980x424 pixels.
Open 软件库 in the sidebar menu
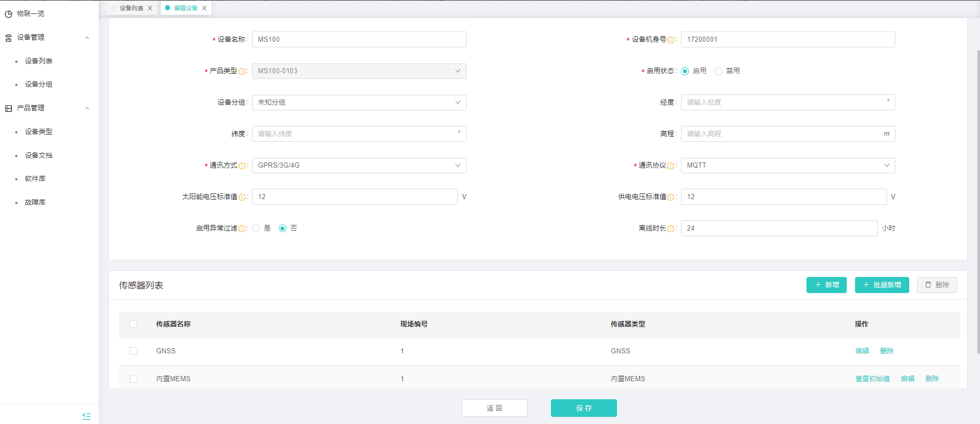tap(35, 179)
